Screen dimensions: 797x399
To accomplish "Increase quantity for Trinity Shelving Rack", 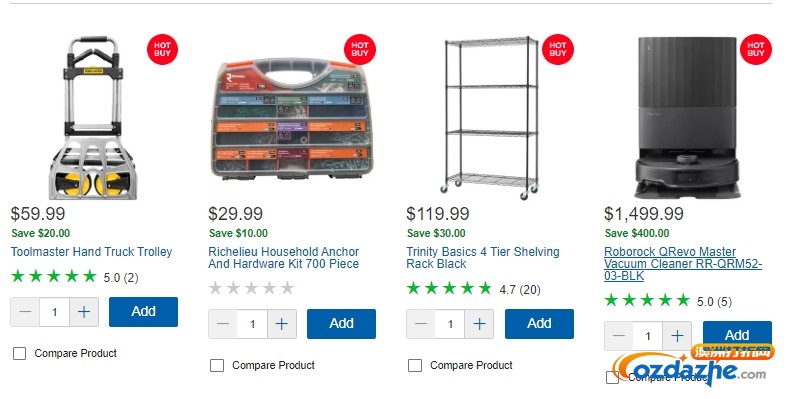I will [x=479, y=324].
